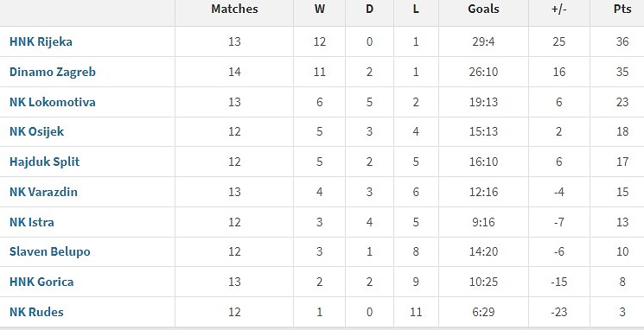
Task: Open the HNK Rijeka team link
Action: pyautogui.click(x=41, y=41)
